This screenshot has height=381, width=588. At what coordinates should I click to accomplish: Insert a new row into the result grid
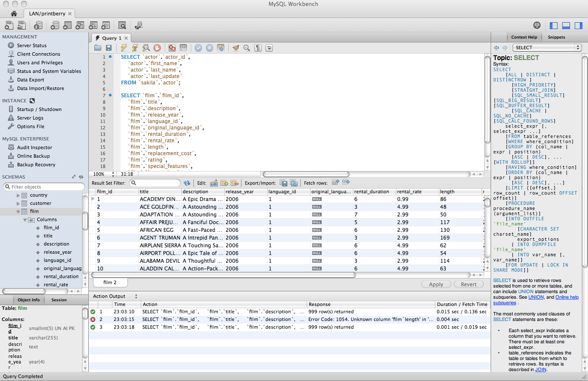tap(224, 182)
